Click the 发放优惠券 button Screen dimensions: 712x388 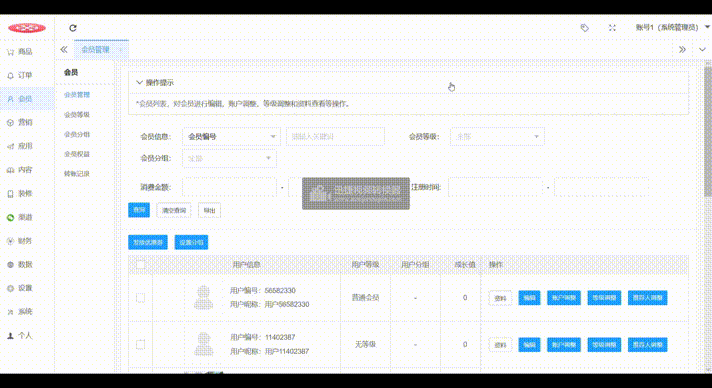[148, 242]
